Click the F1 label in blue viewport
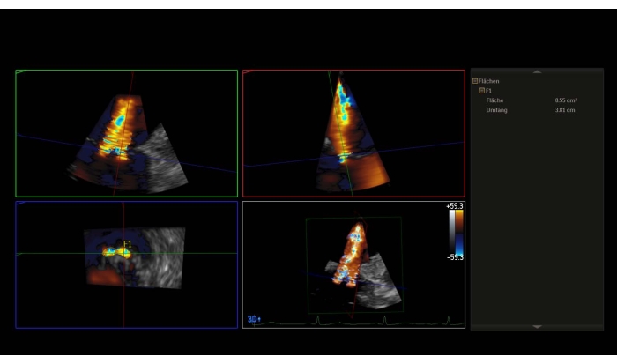This screenshot has width=617, height=364. tap(128, 244)
